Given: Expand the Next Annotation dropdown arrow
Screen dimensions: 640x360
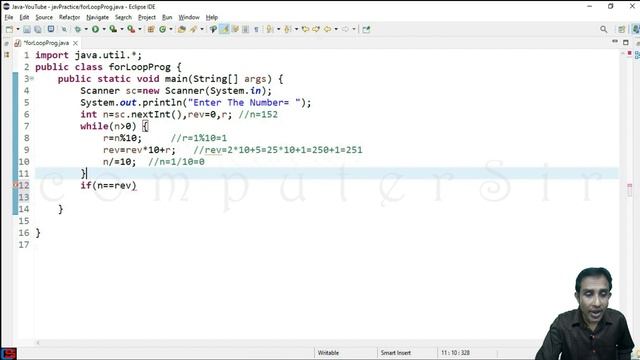Looking at the screenshot, I should tap(278, 29).
